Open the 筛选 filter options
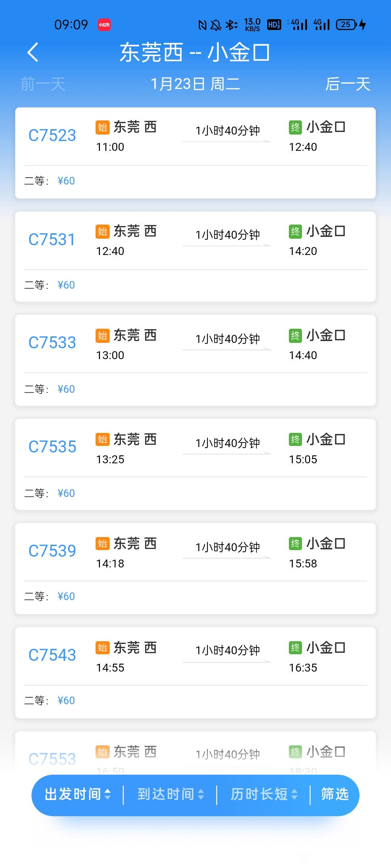The width and height of the screenshot is (391, 868). 335,794
